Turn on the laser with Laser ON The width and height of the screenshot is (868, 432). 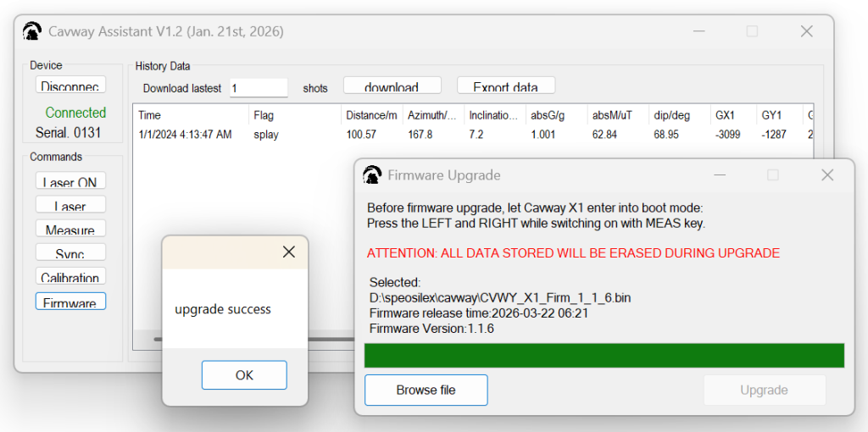(70, 181)
